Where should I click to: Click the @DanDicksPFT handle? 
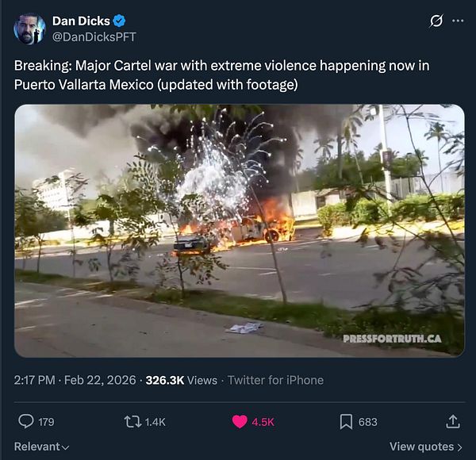click(94, 37)
